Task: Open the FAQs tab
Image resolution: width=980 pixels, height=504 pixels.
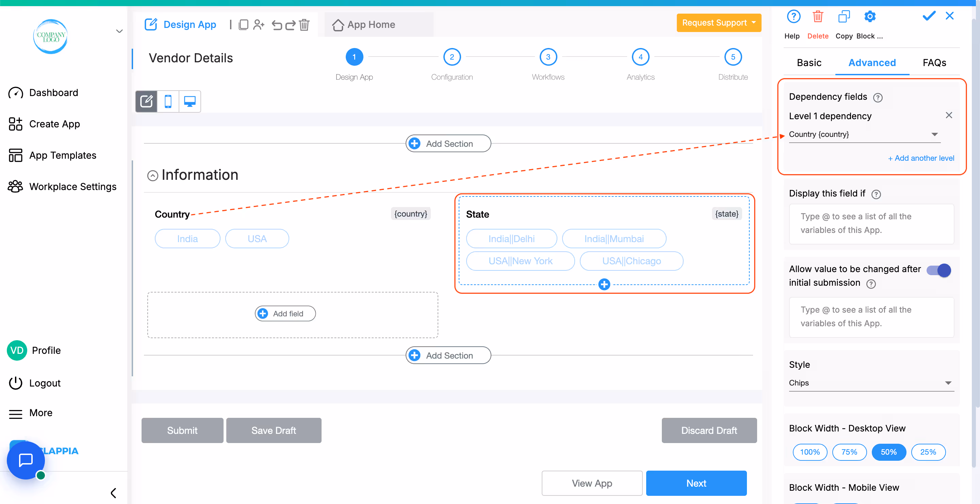Action: pos(934,63)
